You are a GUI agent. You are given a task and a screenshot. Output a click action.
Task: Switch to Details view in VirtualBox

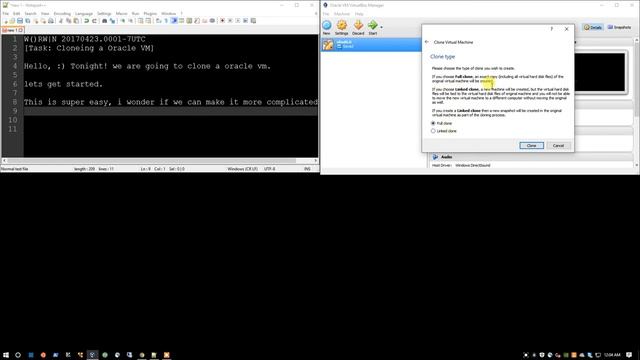(593, 27)
